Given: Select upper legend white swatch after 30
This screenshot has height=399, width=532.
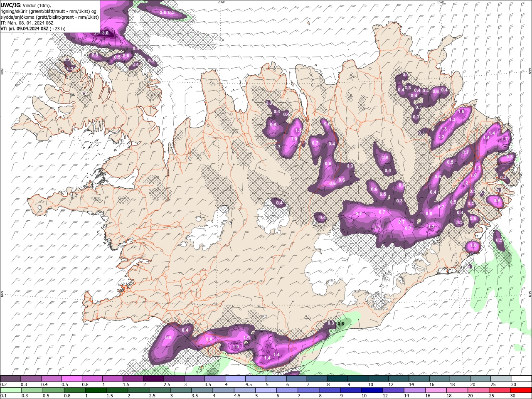Looking at the screenshot, I should (521, 379).
